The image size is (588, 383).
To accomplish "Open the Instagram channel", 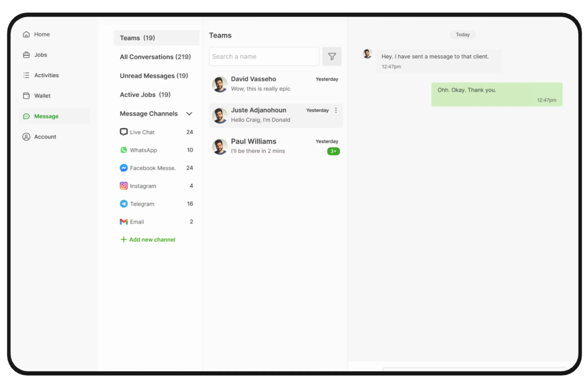I will pos(143,186).
